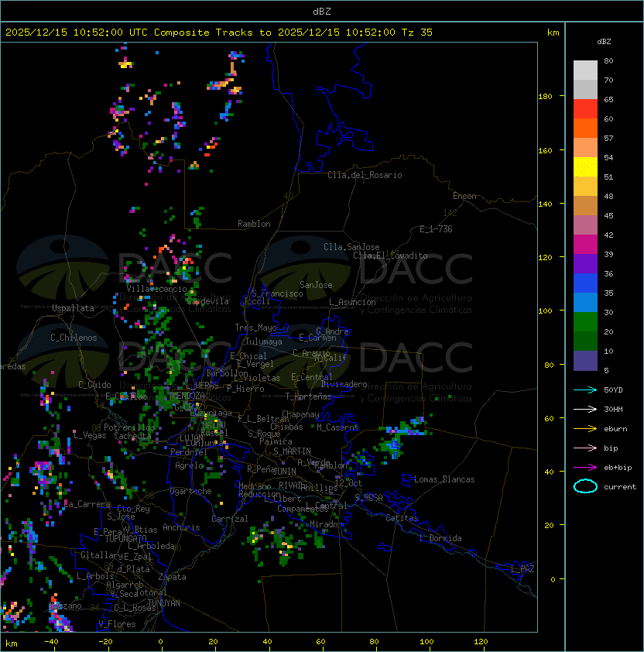644x652 pixels.
Task: Click the 'Carrizal' label
Action: click(229, 519)
